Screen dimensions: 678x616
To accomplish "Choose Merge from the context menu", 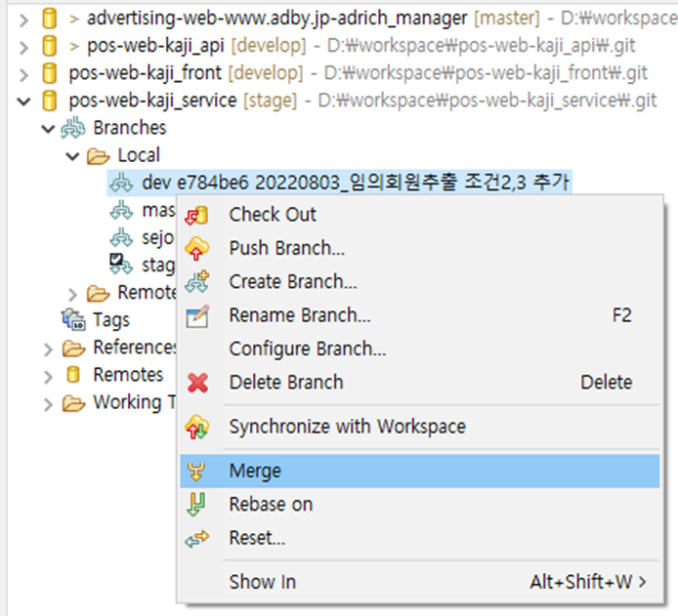I will pyautogui.click(x=419, y=472).
